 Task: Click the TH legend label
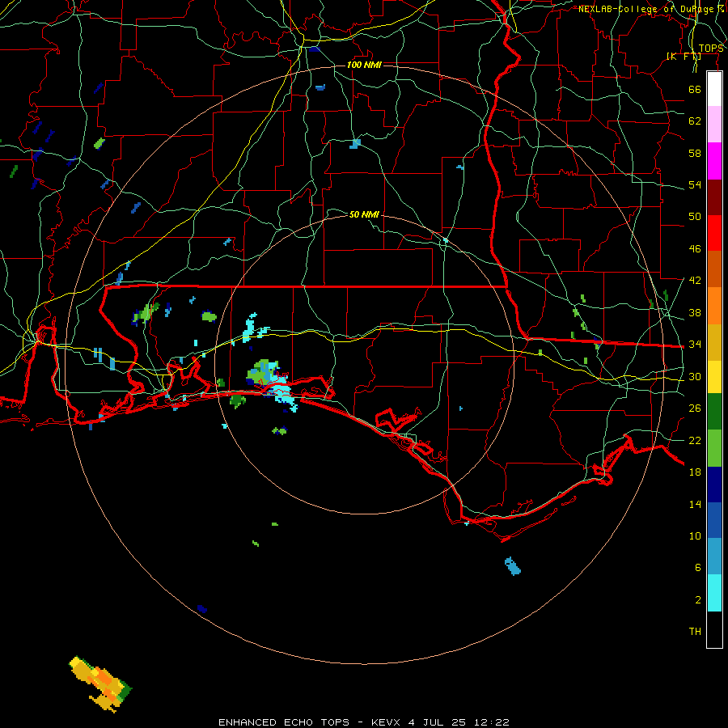click(x=695, y=632)
